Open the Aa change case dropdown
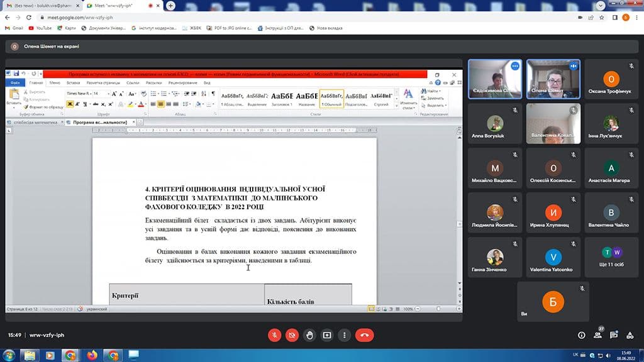Image resolution: width=644 pixels, height=362 pixels. [x=131, y=94]
